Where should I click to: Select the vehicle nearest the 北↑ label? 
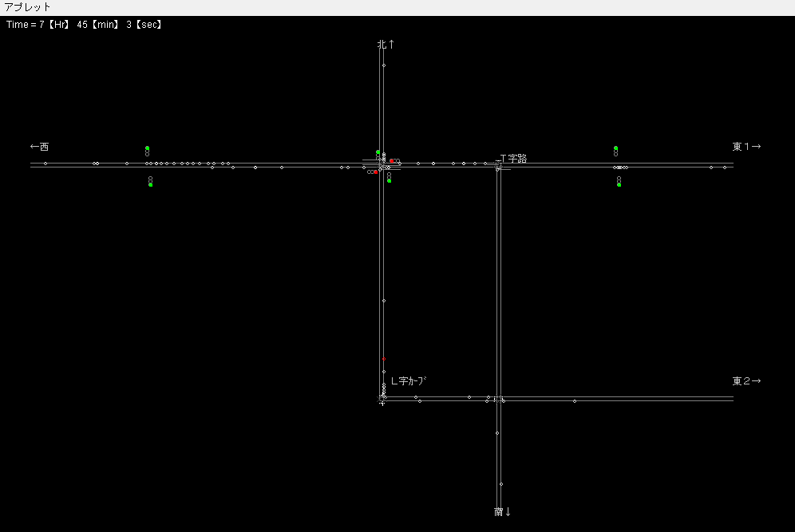(x=384, y=65)
